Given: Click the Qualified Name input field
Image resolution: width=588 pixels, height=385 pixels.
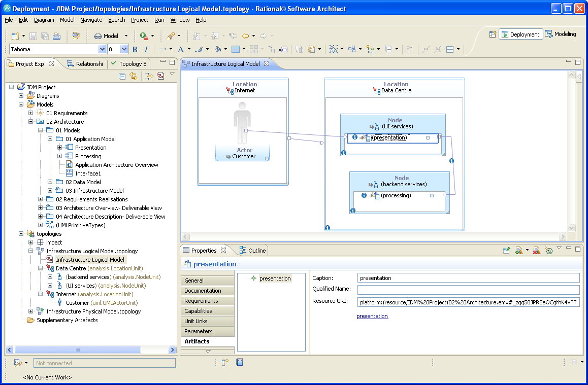Looking at the screenshot, I should pyautogui.click(x=468, y=290).
